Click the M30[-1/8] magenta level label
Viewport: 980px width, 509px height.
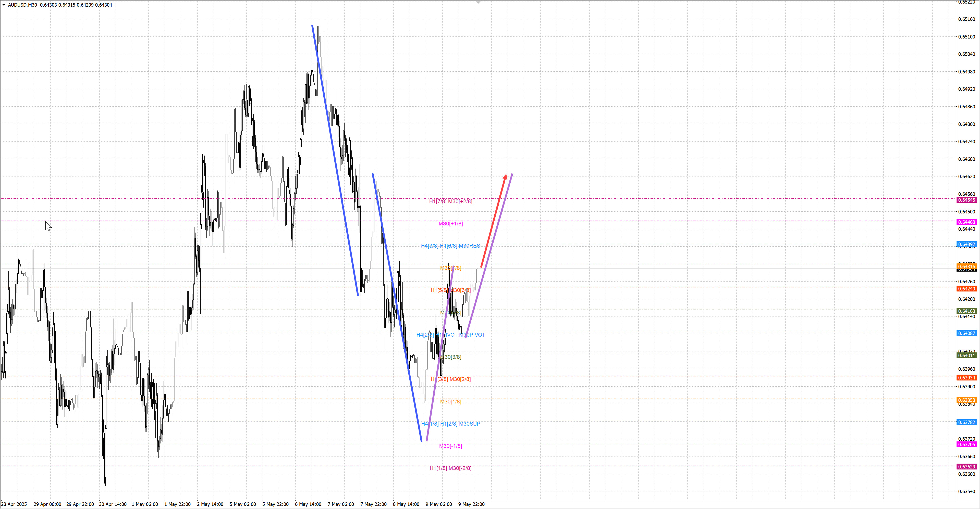[x=450, y=446]
